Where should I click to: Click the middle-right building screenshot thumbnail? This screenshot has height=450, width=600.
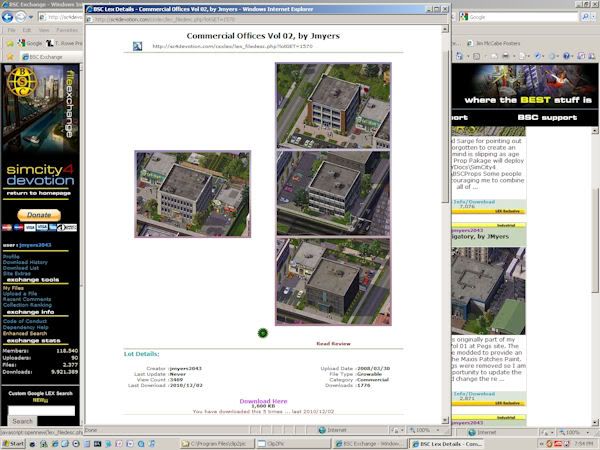pos(333,193)
